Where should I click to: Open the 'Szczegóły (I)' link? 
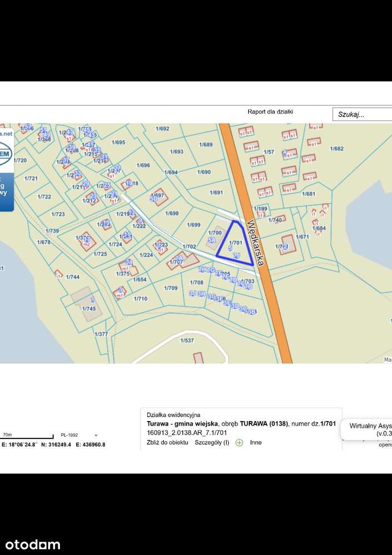pyautogui.click(x=212, y=442)
